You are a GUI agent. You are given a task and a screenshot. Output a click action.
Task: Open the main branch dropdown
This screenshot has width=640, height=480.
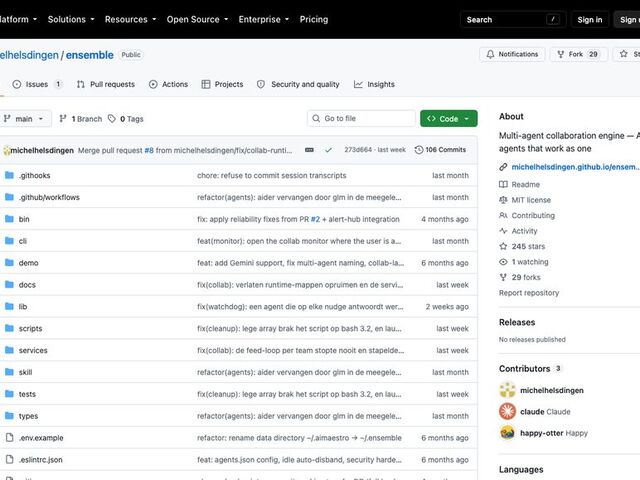point(24,119)
